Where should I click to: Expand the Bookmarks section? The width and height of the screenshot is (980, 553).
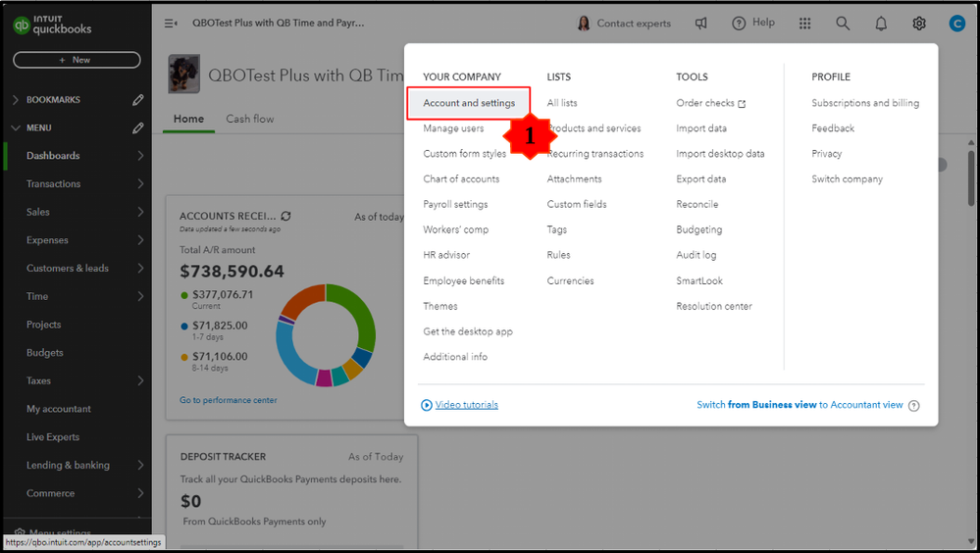[16, 100]
